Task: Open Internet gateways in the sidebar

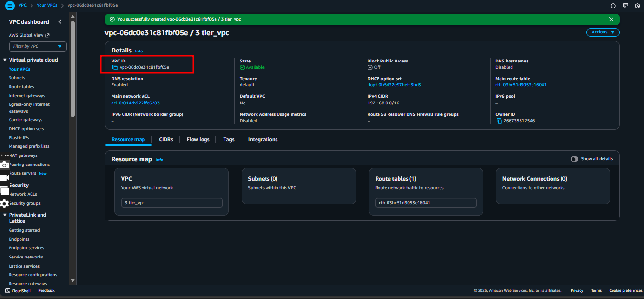Action: pyautogui.click(x=27, y=96)
